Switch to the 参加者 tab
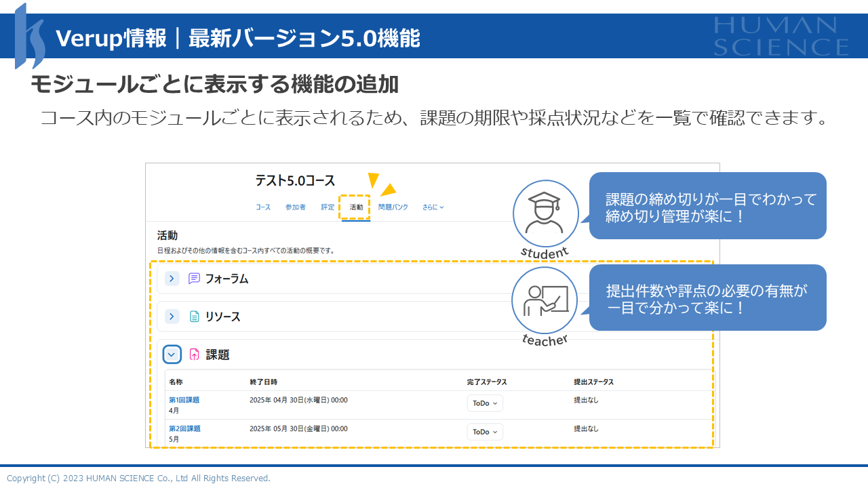Screen dimensions: 868x488 pyautogui.click(x=295, y=207)
